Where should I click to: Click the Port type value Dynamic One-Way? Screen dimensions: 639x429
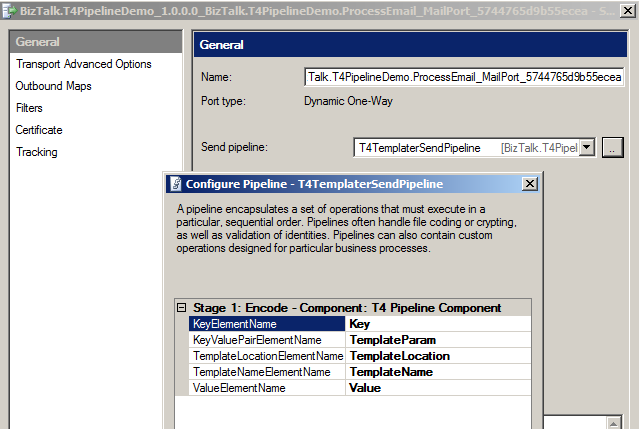click(348, 101)
